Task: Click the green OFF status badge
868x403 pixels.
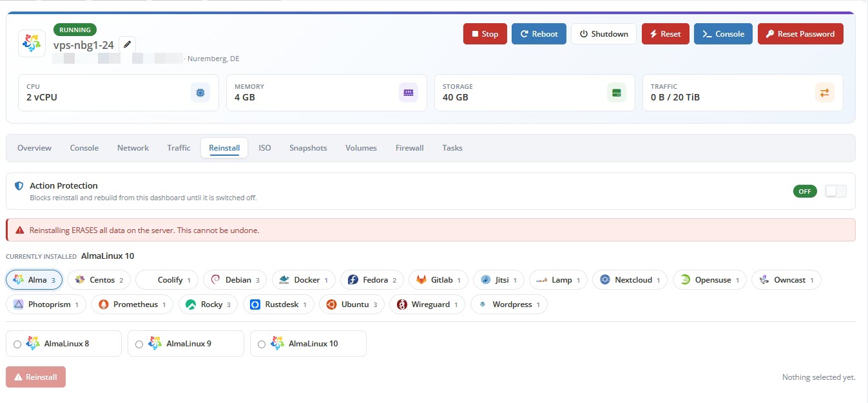Action: (805, 191)
